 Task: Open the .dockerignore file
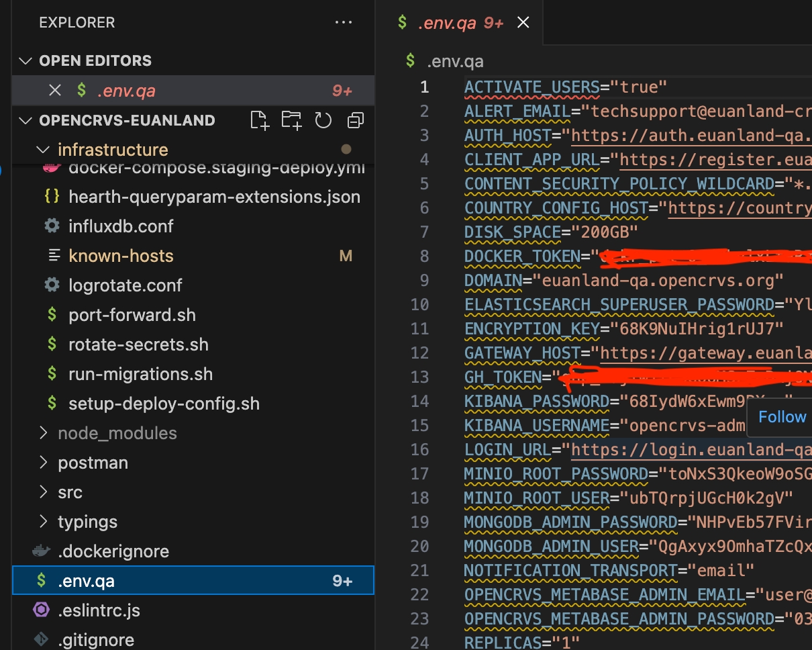click(x=113, y=551)
